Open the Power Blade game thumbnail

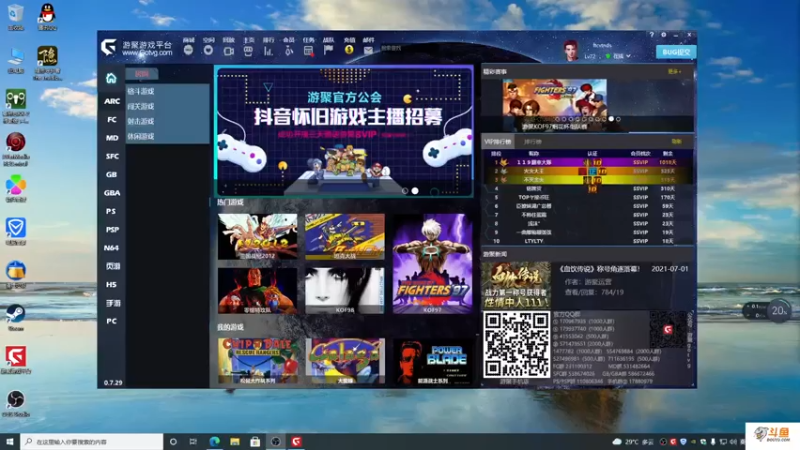(433, 361)
